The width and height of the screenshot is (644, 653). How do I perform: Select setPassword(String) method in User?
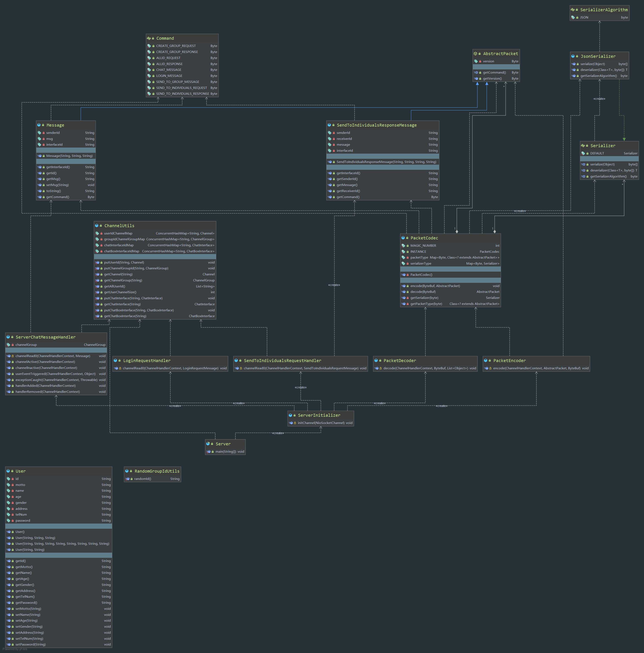(x=58, y=644)
